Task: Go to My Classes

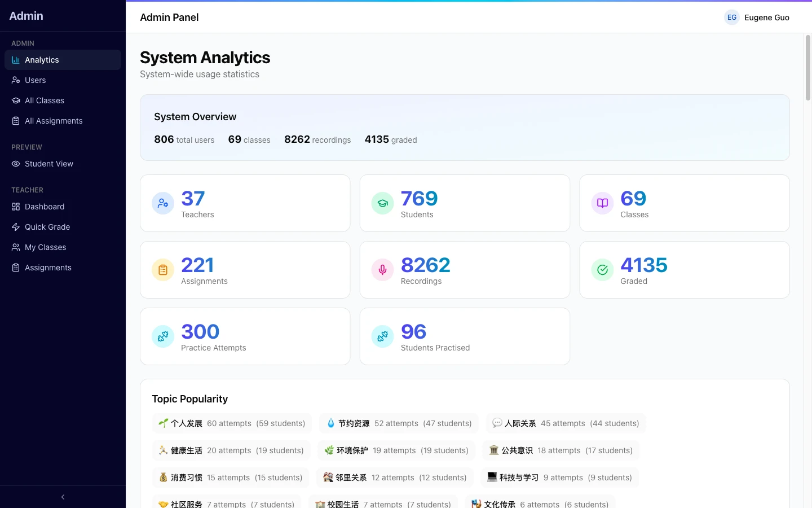Action: (x=63, y=247)
